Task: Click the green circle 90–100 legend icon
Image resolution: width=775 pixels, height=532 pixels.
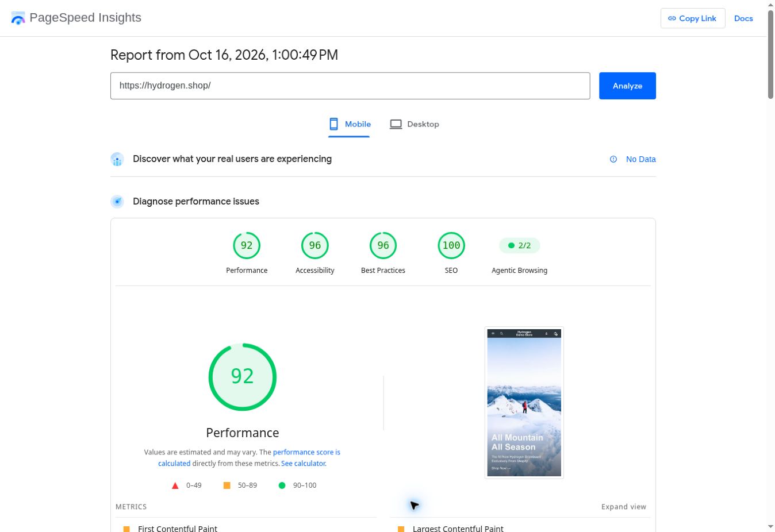Action: (x=282, y=485)
